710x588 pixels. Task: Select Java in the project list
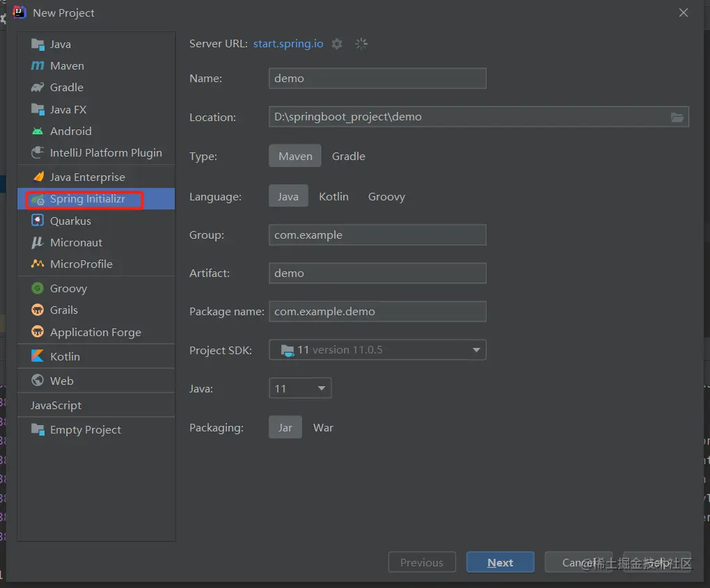tap(96, 45)
